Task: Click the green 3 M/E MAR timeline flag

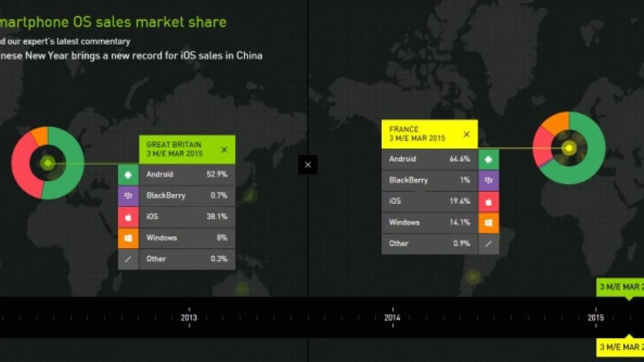Action: click(x=620, y=287)
